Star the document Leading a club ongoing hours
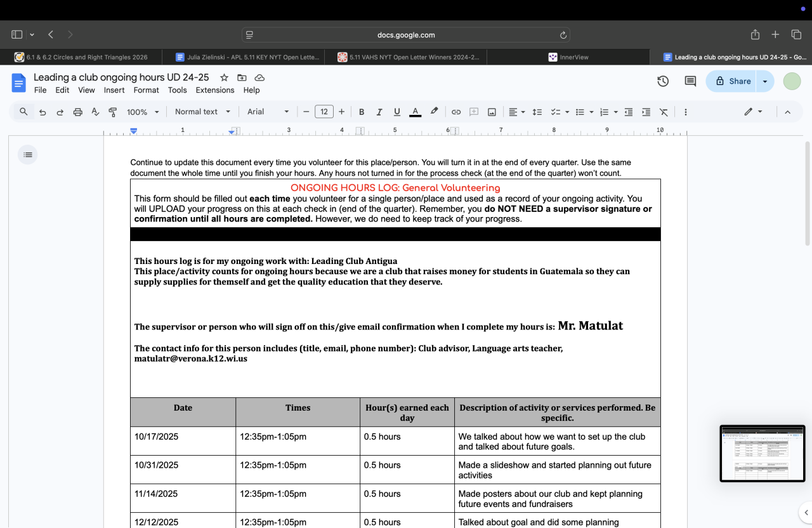 (x=224, y=77)
